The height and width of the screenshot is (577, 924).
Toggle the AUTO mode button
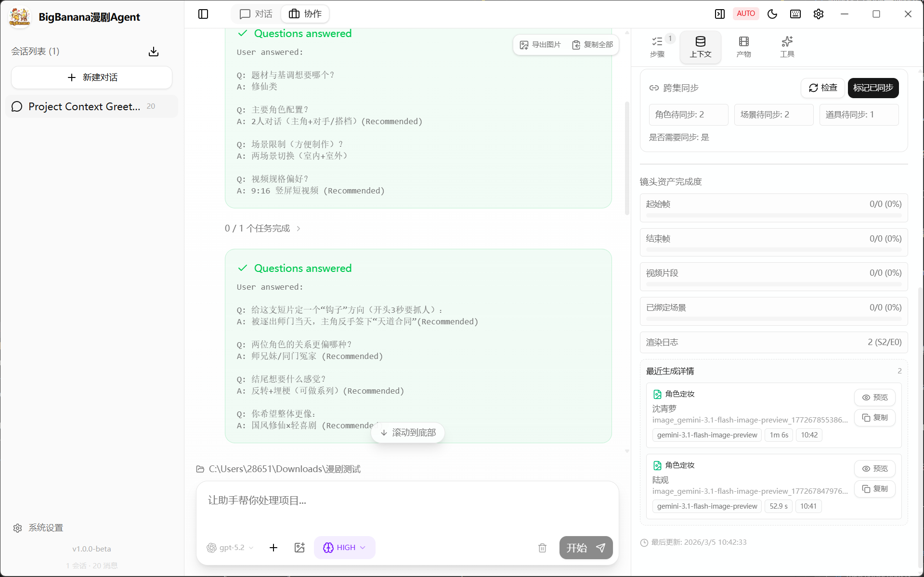[746, 13]
